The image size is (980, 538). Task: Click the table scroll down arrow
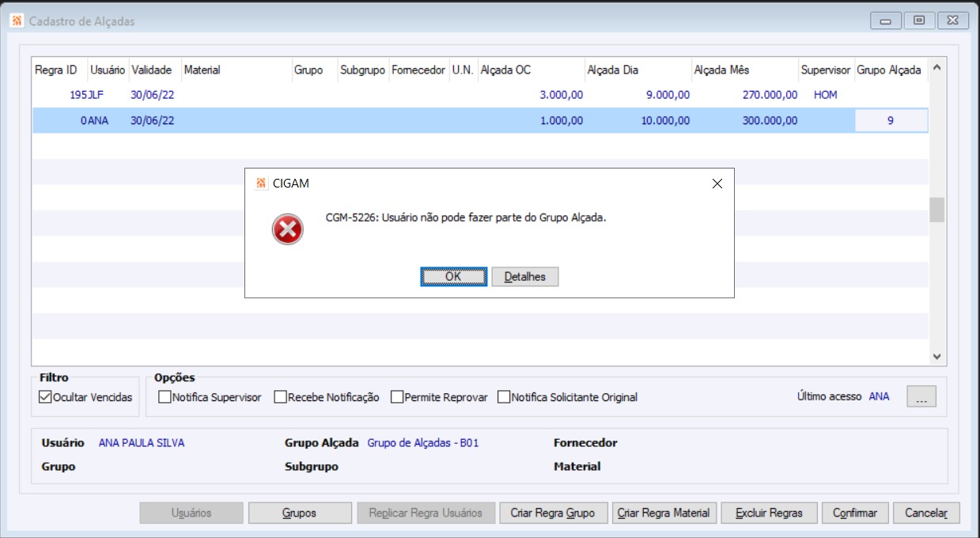(937, 357)
